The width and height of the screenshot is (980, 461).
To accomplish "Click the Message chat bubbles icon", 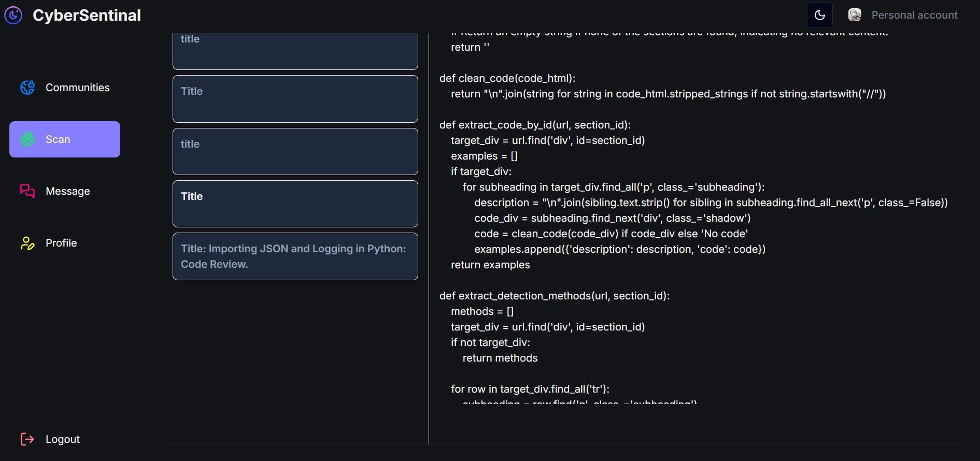I will (x=27, y=191).
